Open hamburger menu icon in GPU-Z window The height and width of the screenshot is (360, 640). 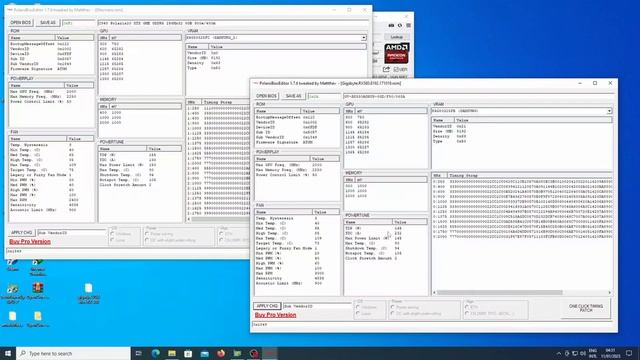coord(408,25)
